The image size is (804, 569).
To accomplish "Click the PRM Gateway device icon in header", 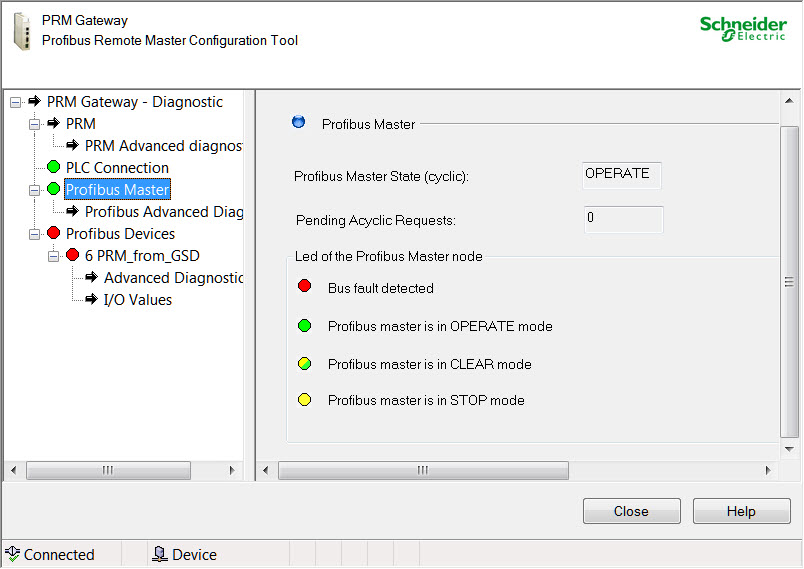I will click(22, 32).
